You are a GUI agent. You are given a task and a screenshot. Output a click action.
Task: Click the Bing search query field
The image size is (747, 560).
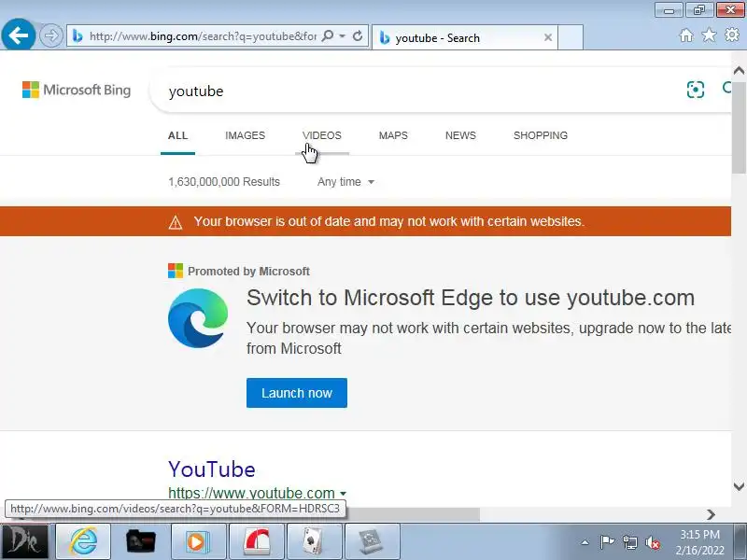click(419, 91)
